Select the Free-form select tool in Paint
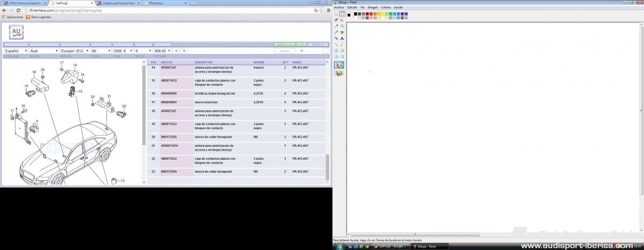 point(336,14)
